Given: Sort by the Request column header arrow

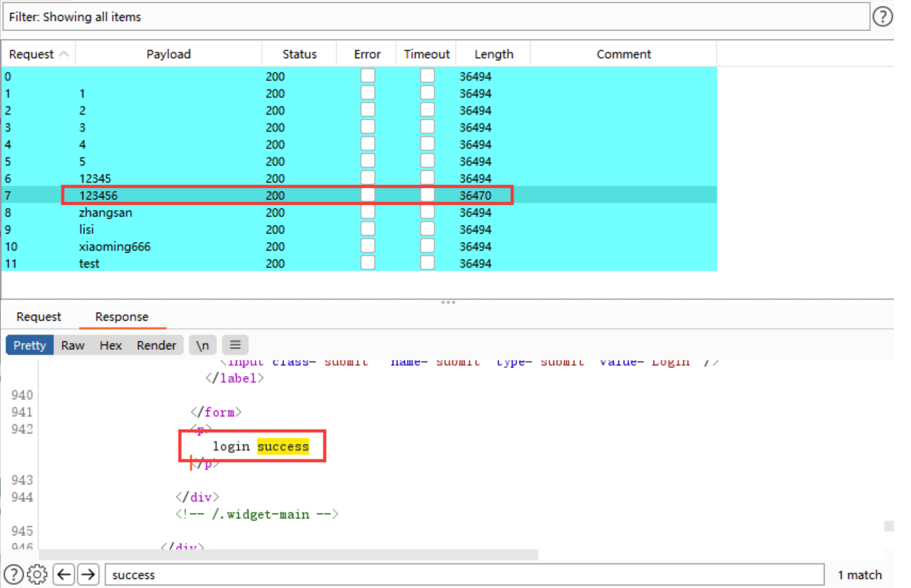Looking at the screenshot, I should point(64,54).
